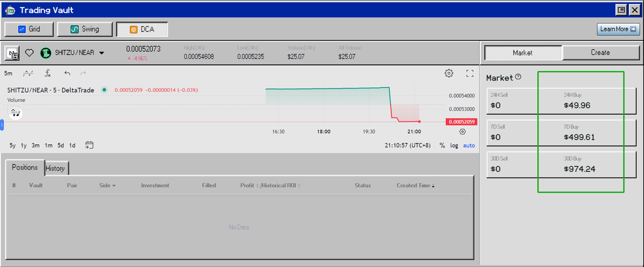Click the Market help question icon
The width and height of the screenshot is (644, 267).
tap(518, 77)
